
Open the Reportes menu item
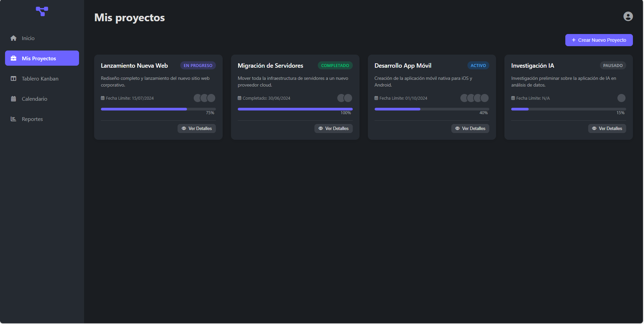[32, 119]
